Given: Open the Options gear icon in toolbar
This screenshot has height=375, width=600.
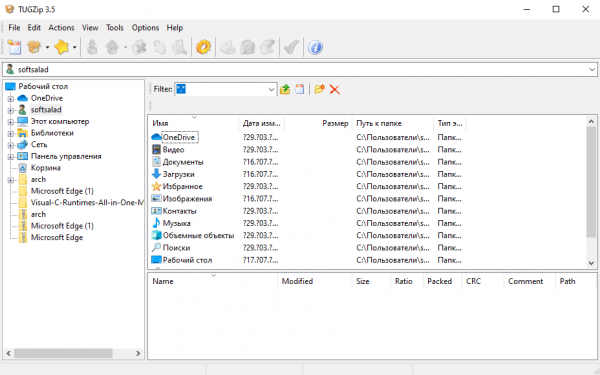Looking at the screenshot, I should 203,47.
